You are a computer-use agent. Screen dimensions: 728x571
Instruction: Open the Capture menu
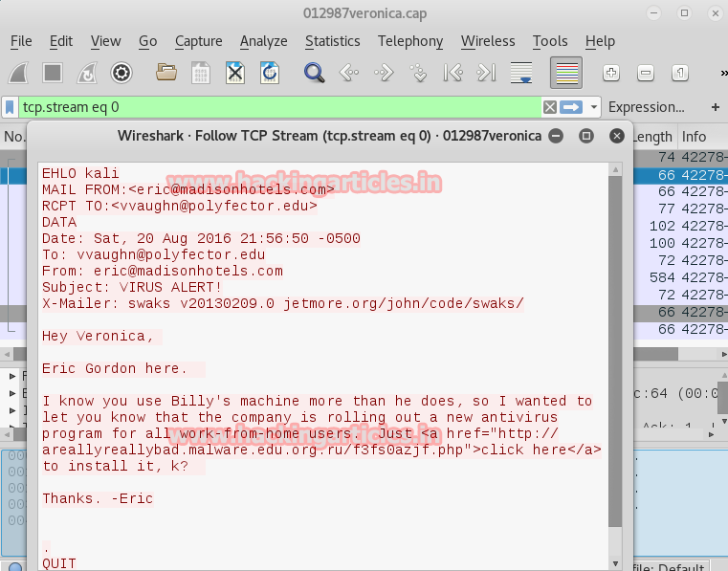click(199, 41)
